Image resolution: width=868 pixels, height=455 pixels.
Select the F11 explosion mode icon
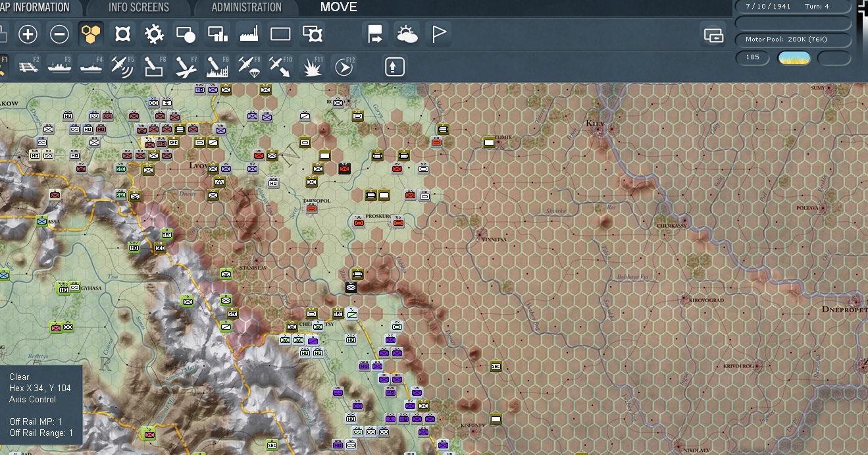pyautogui.click(x=312, y=67)
